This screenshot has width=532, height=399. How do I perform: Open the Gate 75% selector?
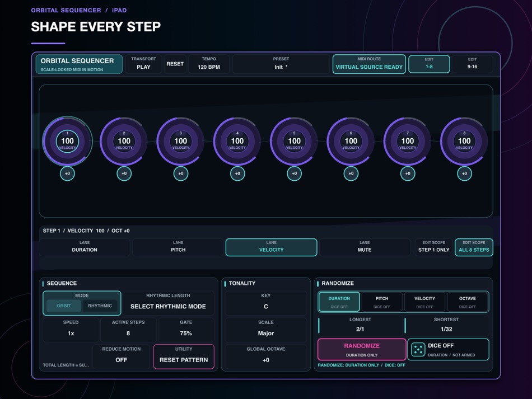tap(186, 329)
